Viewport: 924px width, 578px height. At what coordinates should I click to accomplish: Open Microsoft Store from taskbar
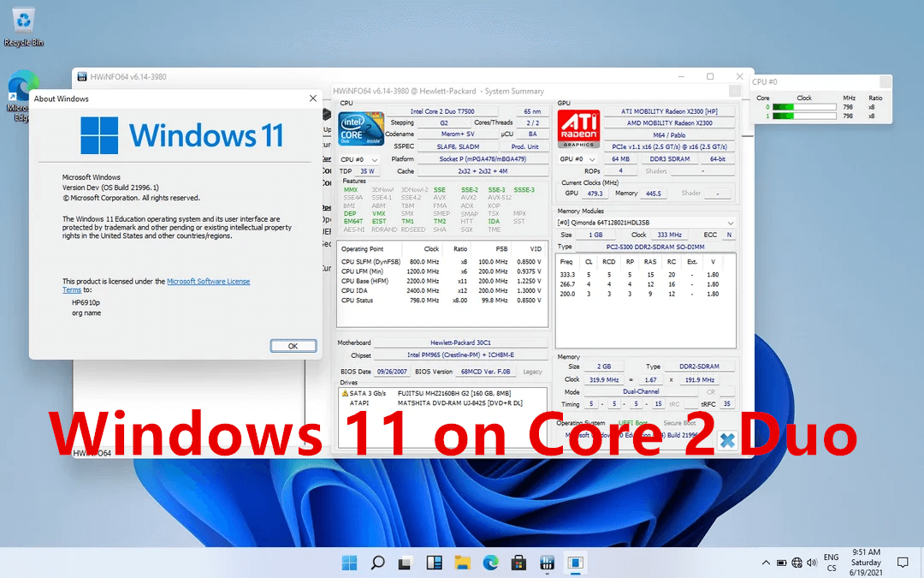(518, 563)
